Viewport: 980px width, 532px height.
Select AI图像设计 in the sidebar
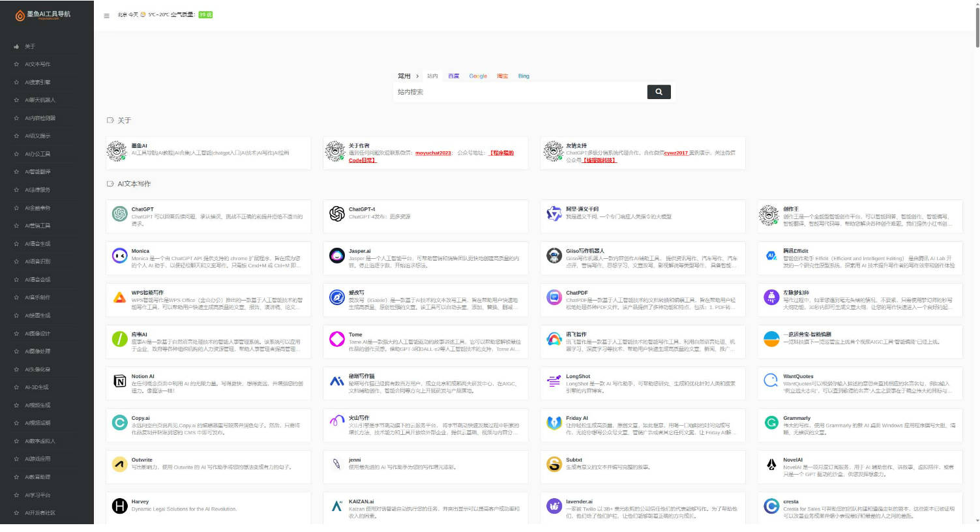point(37,333)
